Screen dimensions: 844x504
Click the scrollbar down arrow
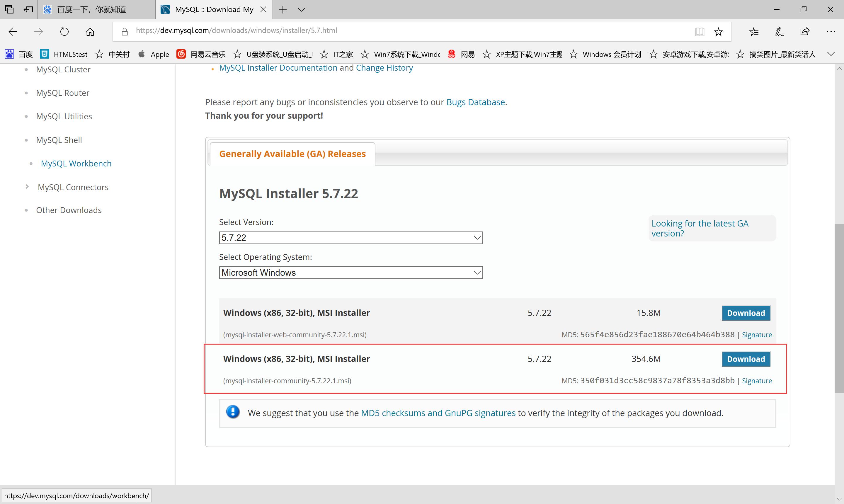pyautogui.click(x=839, y=499)
